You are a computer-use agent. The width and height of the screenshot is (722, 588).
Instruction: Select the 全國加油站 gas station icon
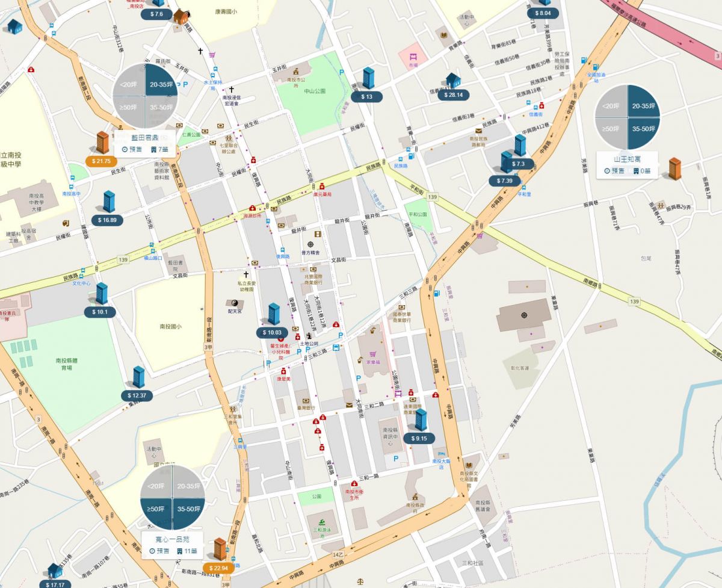(594, 67)
